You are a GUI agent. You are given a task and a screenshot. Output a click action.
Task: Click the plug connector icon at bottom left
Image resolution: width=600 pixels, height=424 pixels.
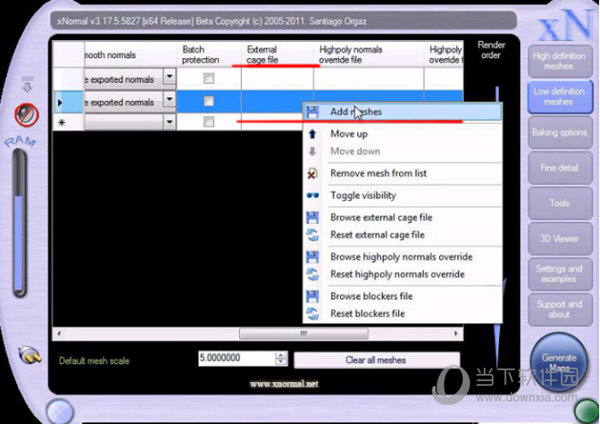(29, 355)
